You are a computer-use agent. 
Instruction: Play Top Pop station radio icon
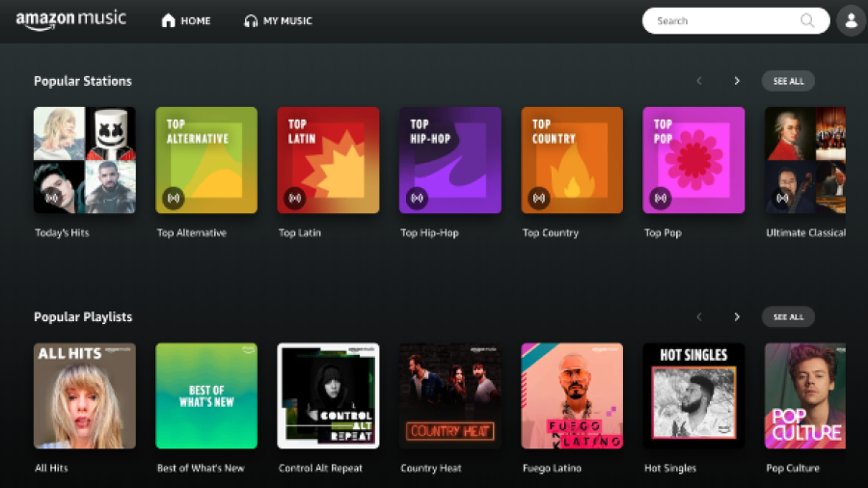pos(660,198)
